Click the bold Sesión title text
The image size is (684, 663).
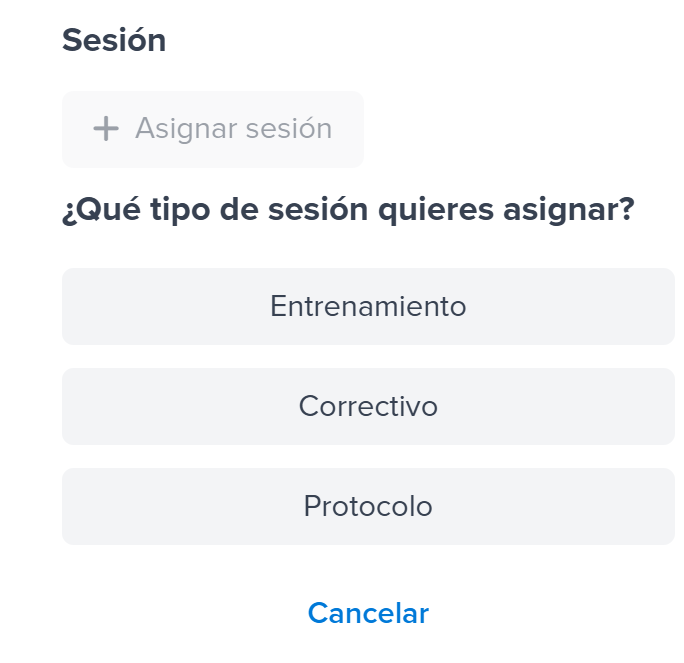coord(114,41)
